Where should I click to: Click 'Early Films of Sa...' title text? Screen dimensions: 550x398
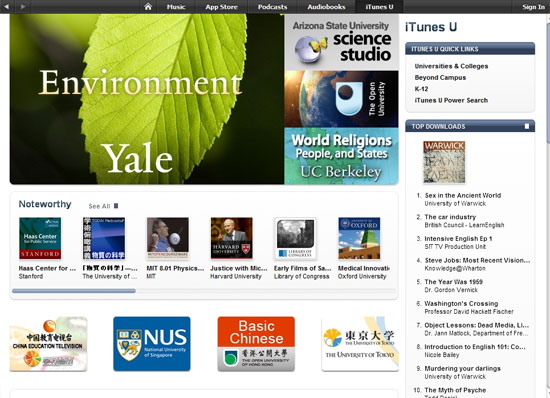tap(302, 268)
